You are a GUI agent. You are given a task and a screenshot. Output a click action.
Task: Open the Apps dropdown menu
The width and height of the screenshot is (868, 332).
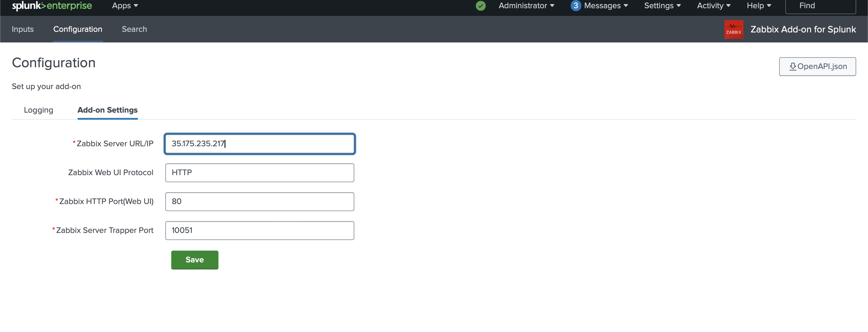(x=125, y=6)
